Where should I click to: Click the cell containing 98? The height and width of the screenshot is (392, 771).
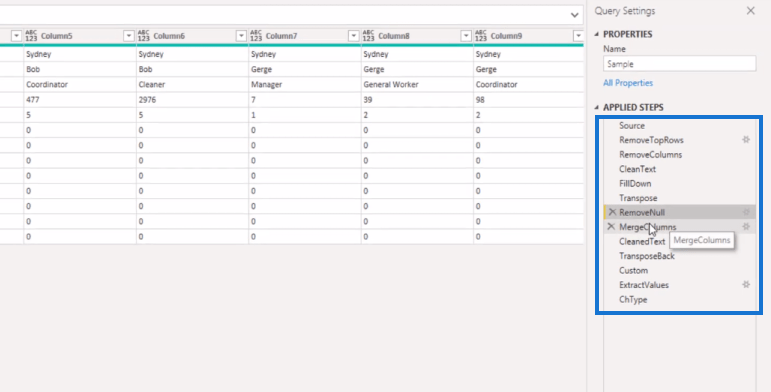529,99
